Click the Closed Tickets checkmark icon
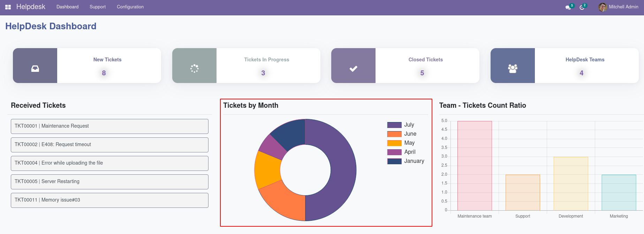 pos(353,69)
